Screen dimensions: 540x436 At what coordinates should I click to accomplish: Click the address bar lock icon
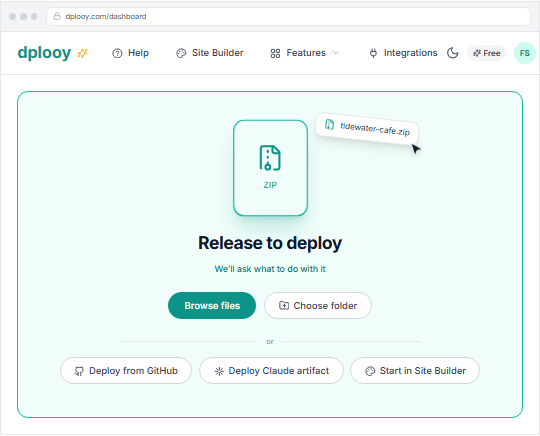(x=57, y=16)
